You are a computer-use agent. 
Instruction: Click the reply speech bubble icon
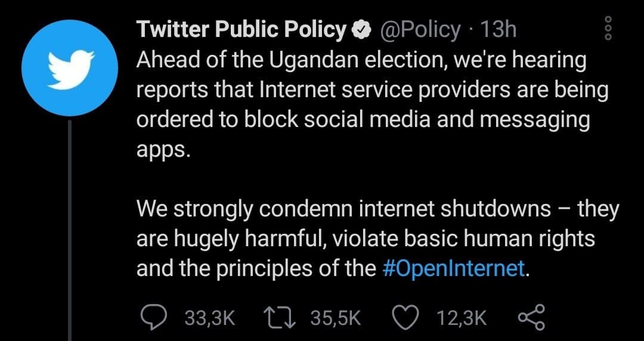click(x=157, y=318)
